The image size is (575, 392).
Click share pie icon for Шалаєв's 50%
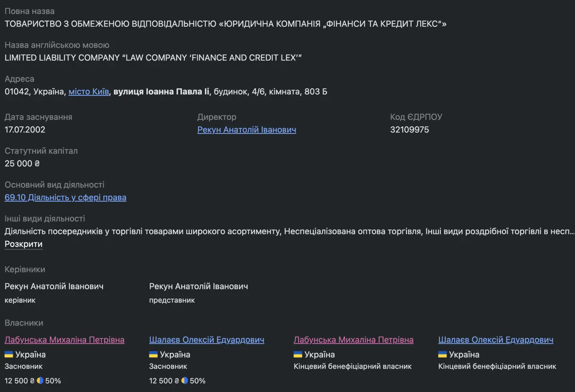[185, 381]
